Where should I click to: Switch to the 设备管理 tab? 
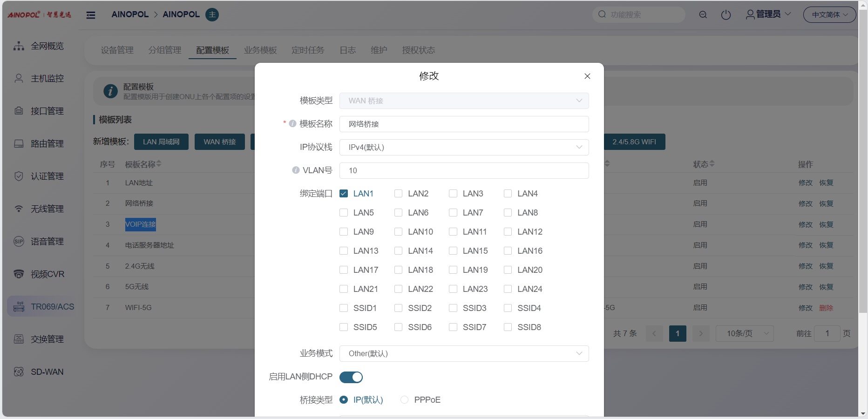117,50
